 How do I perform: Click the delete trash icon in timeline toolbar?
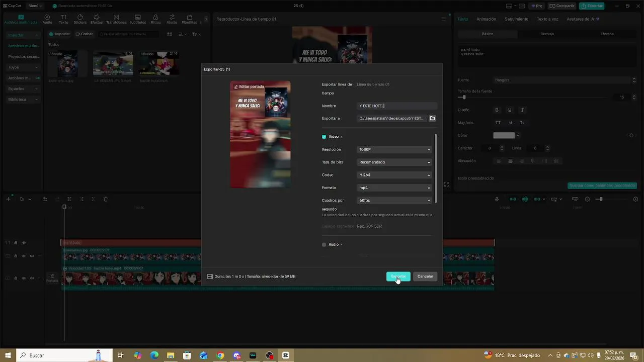click(x=106, y=199)
